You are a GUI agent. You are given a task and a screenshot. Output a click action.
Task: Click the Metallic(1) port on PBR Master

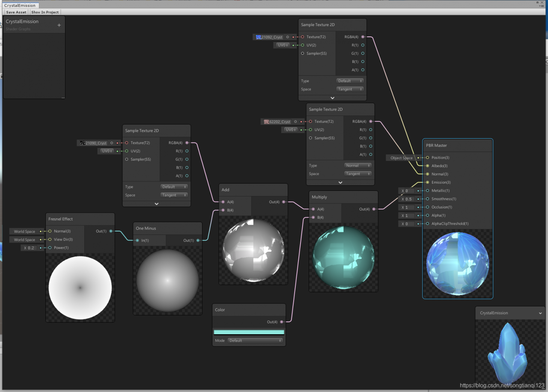click(x=427, y=191)
